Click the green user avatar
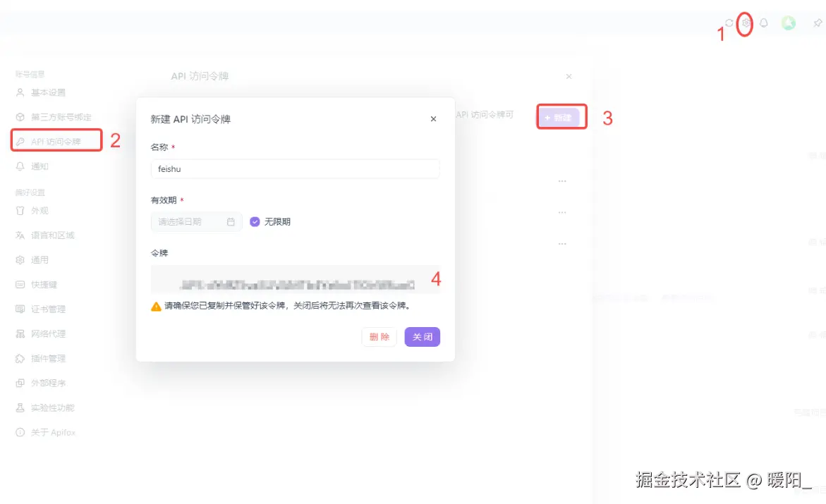The width and height of the screenshot is (826, 504). (789, 23)
